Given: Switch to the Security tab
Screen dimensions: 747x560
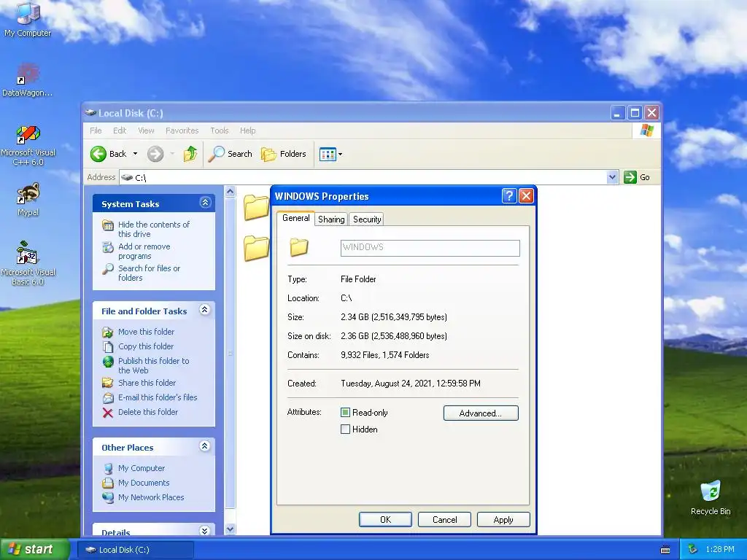Looking at the screenshot, I should click(367, 219).
